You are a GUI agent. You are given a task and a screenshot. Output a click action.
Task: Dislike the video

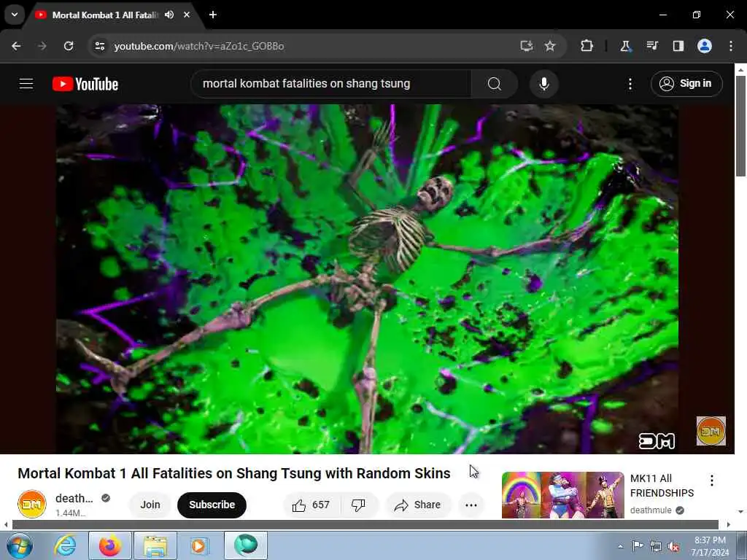359,505
